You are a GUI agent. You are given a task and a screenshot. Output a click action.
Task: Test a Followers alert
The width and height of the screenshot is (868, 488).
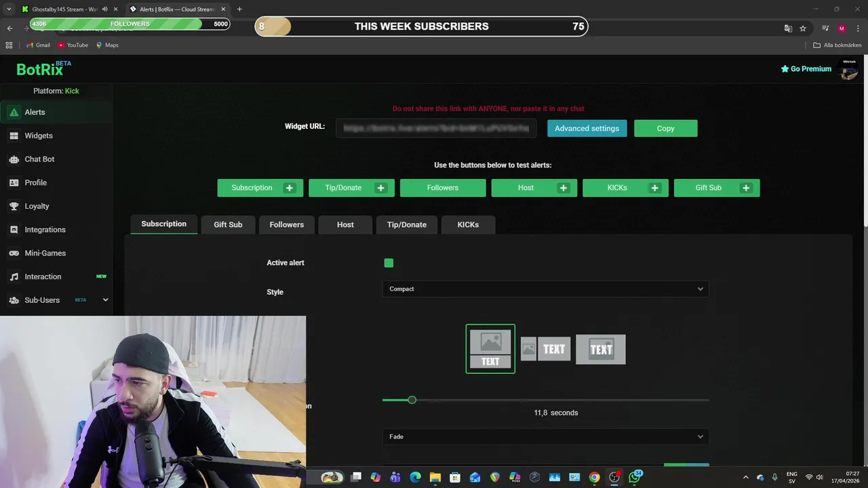point(443,188)
